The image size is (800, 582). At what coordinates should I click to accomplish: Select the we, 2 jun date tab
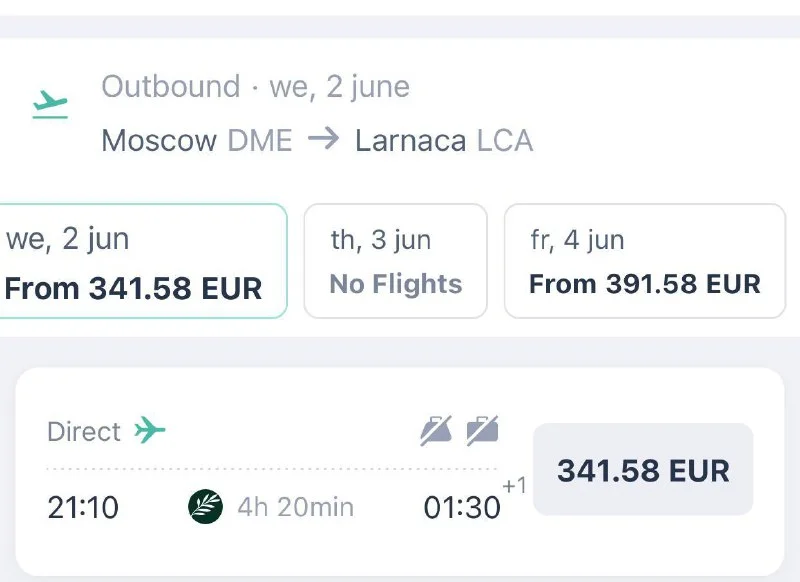140,262
